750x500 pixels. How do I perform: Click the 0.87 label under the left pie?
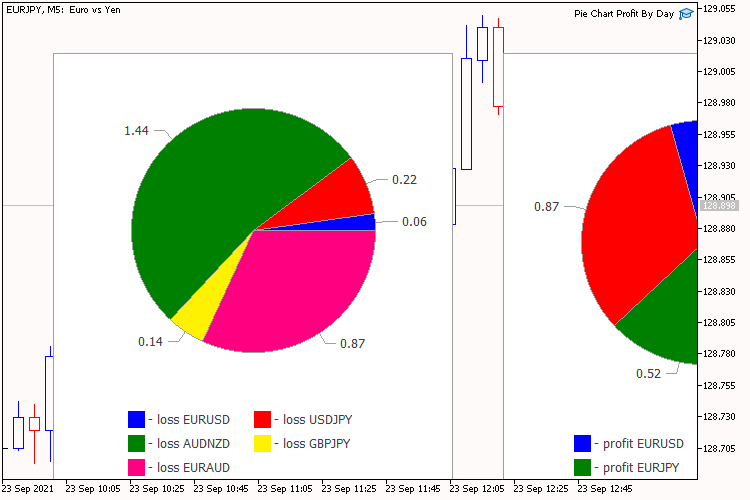click(x=353, y=344)
